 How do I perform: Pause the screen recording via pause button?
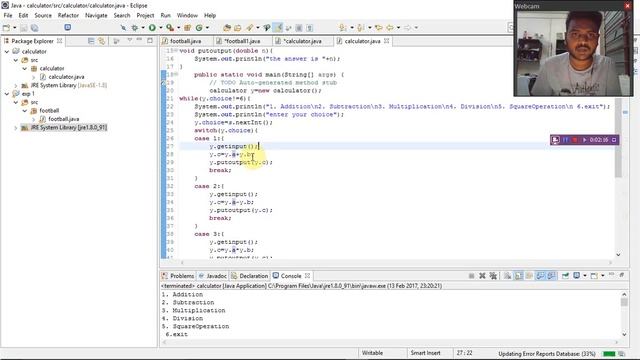pos(566,140)
